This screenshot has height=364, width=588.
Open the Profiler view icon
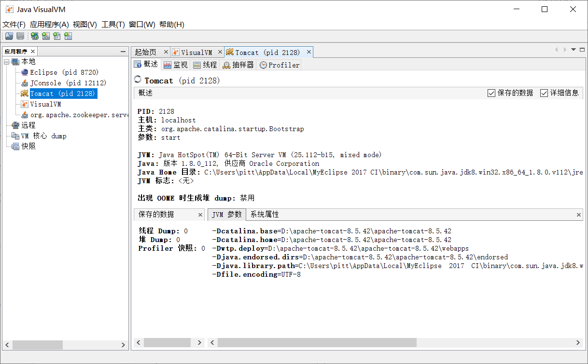click(279, 64)
